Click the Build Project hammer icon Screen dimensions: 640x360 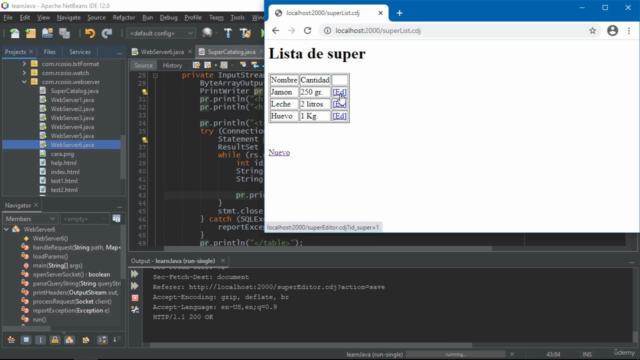pyautogui.click(x=228, y=33)
